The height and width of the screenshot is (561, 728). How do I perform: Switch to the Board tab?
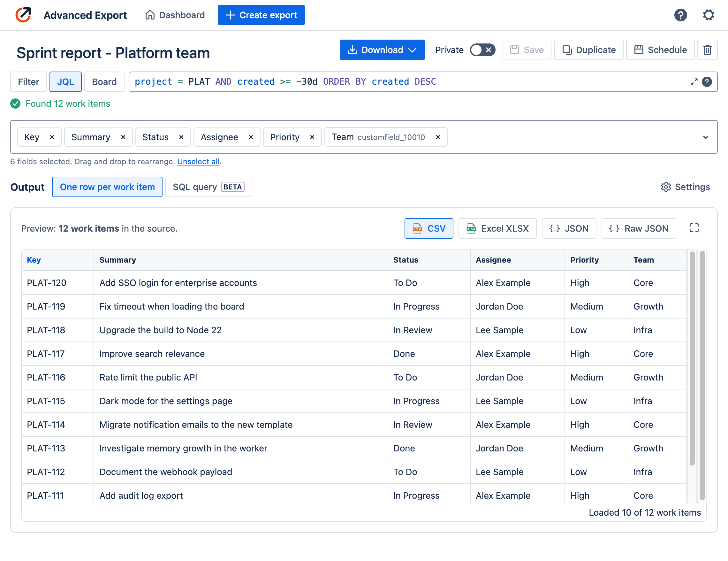coord(104,82)
